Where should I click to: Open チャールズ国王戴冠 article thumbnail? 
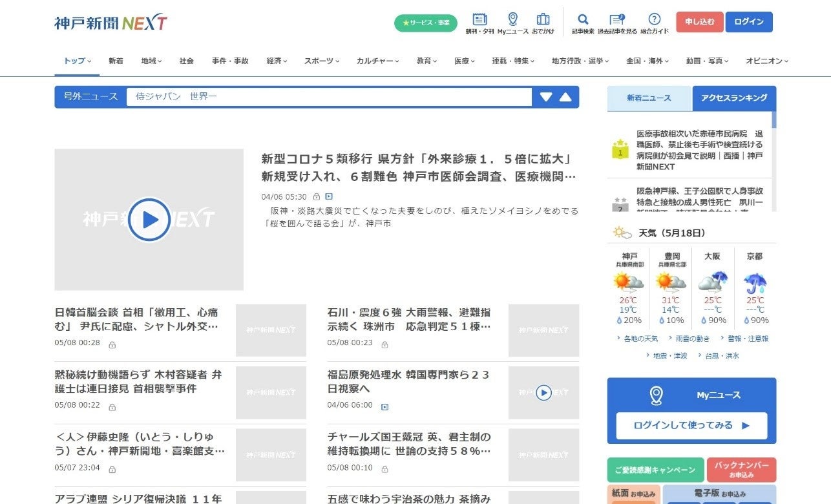pos(543,455)
